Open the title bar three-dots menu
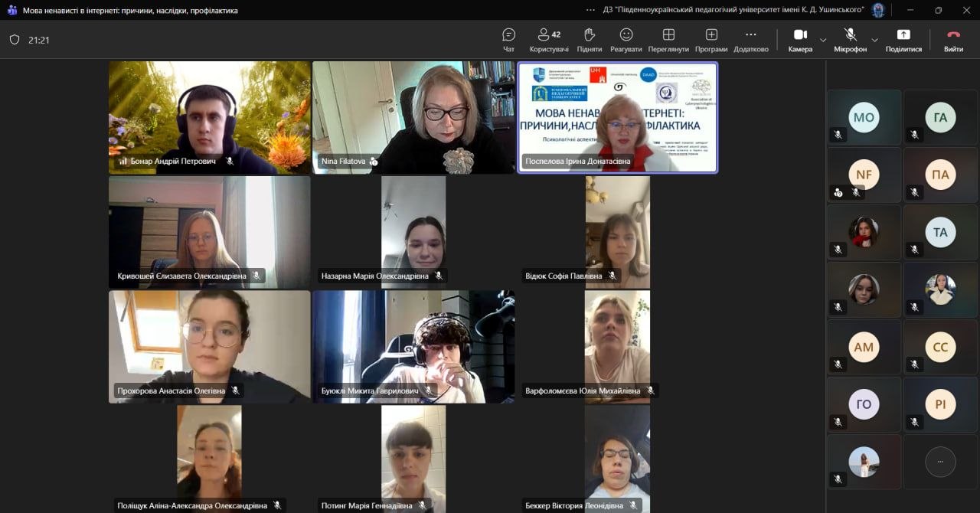The image size is (980, 513). (x=590, y=10)
